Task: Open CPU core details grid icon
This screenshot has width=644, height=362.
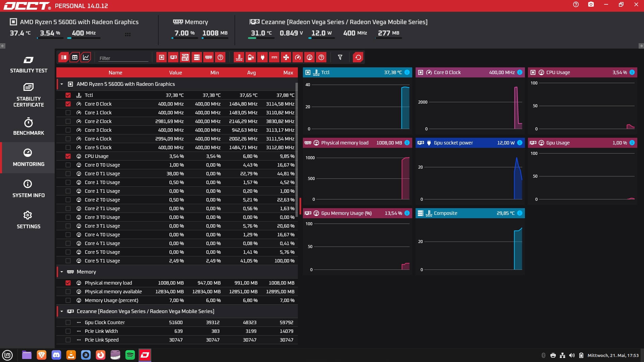Action: point(128,35)
